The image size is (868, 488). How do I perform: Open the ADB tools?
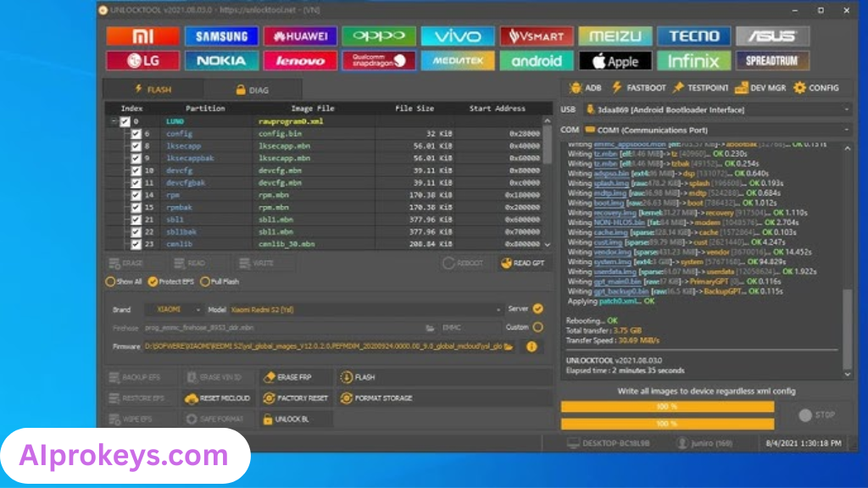(586, 88)
